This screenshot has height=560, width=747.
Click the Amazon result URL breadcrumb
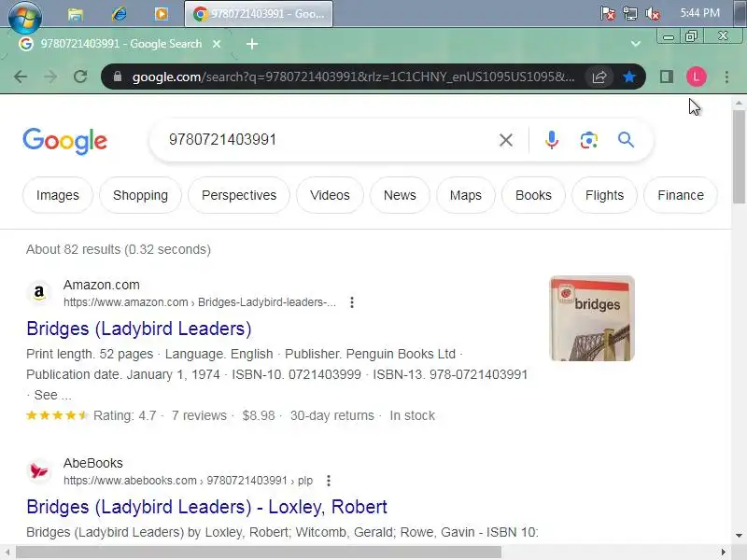tap(200, 302)
